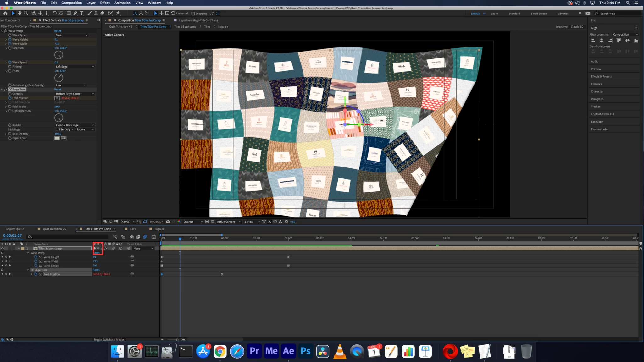Click Toggle Switches / Modes button

click(x=109, y=339)
